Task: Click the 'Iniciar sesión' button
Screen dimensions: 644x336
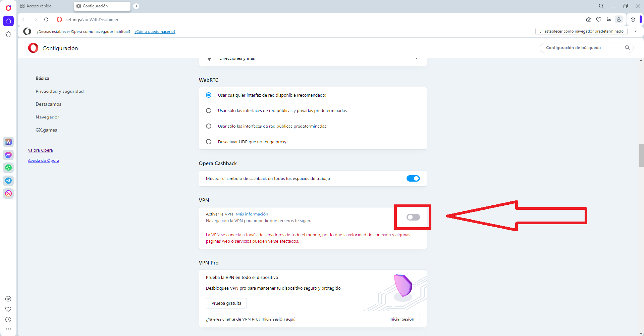Action: coord(402,319)
